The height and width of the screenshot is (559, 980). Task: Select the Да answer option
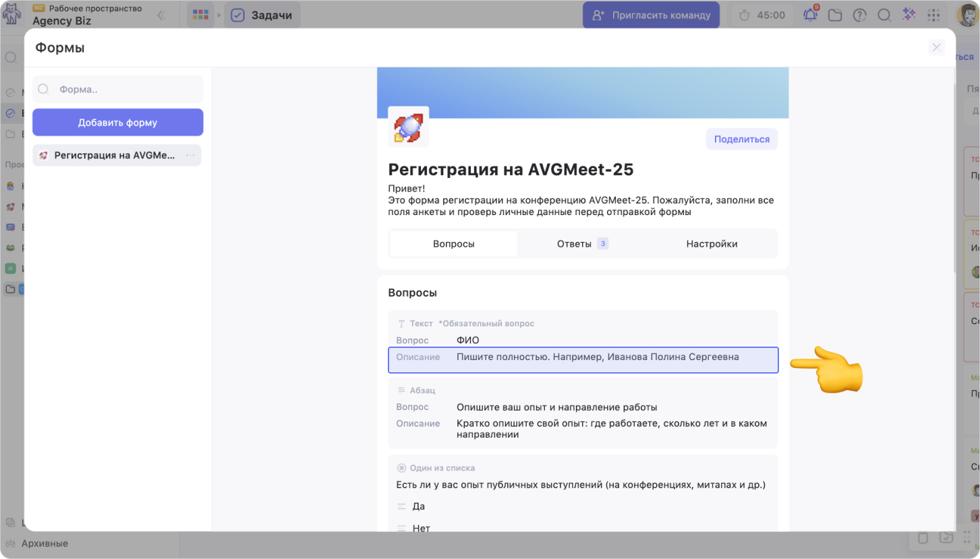click(x=419, y=506)
